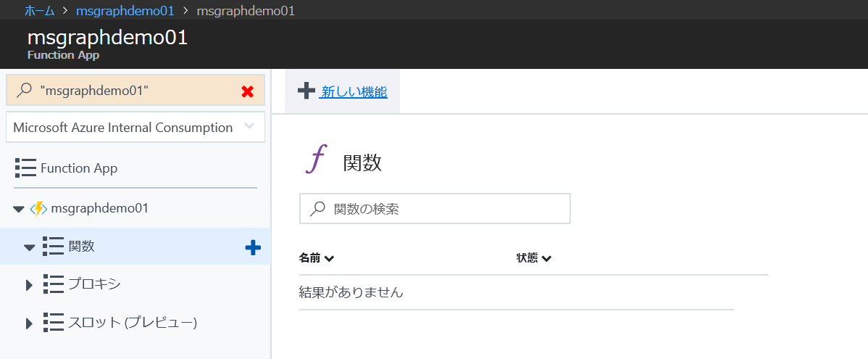Viewport: 868px width, 359px height.
Task: Open the 新しい機能 link
Action: [354, 92]
